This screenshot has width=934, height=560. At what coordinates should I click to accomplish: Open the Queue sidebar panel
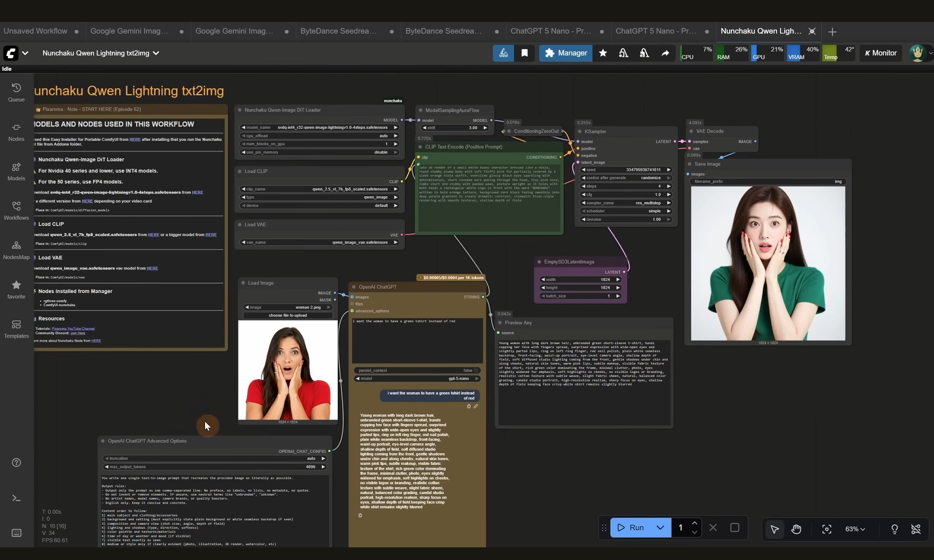click(16, 91)
